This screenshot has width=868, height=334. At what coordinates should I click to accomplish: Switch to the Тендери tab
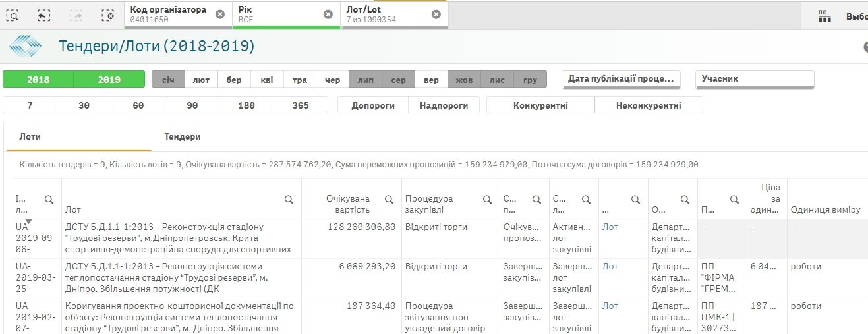coord(183,137)
